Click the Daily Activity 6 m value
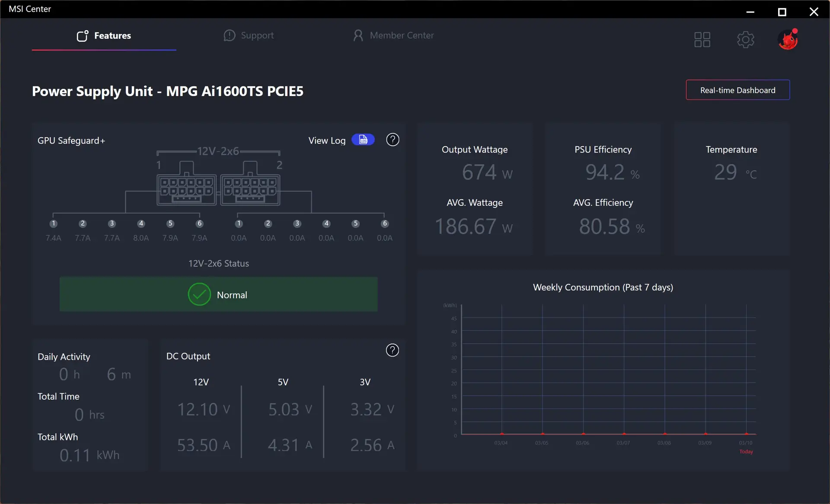 (x=118, y=374)
